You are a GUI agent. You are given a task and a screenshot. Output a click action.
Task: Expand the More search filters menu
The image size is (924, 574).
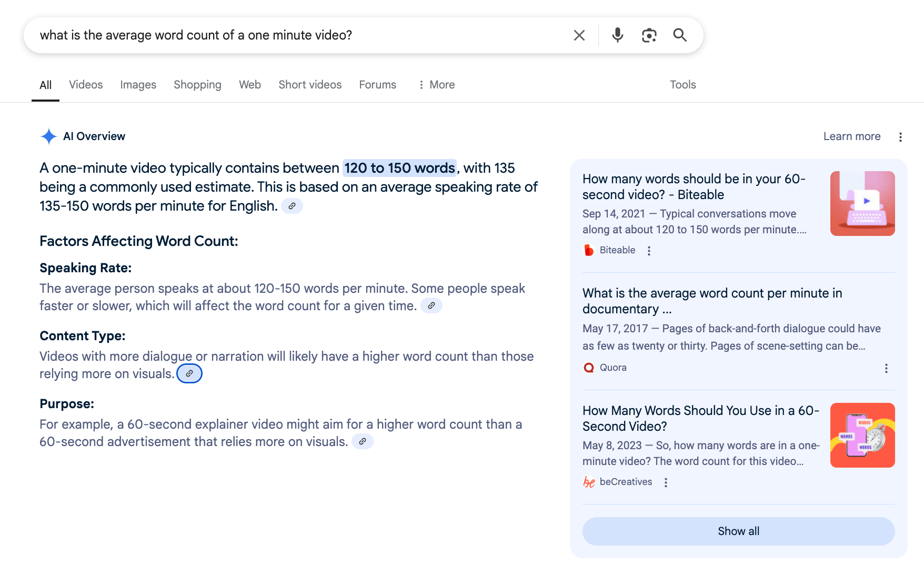(x=436, y=85)
